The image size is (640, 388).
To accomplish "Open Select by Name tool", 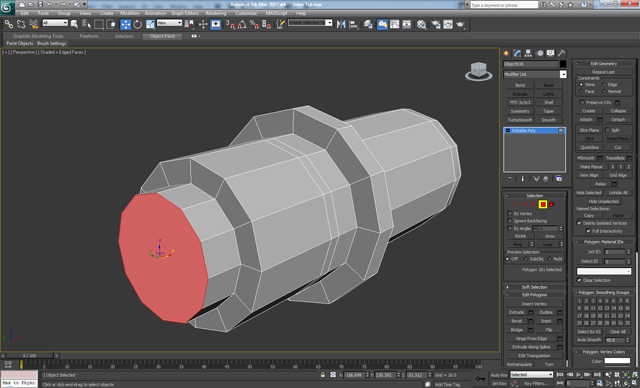I will 86,24.
